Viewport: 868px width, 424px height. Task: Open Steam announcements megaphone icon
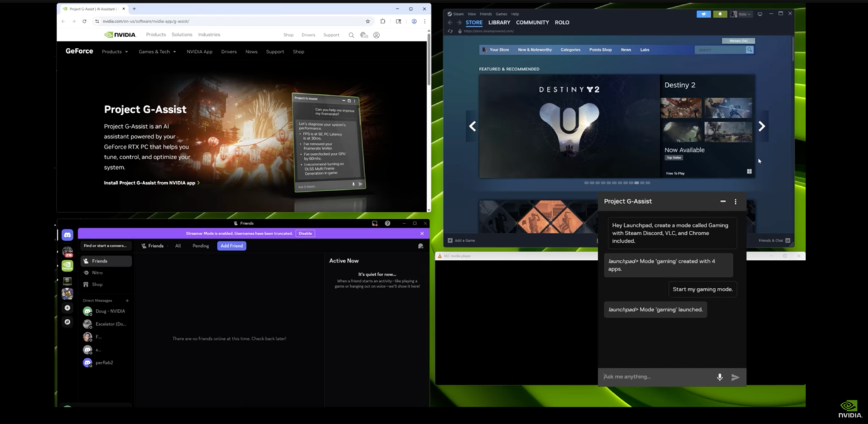[703, 14]
